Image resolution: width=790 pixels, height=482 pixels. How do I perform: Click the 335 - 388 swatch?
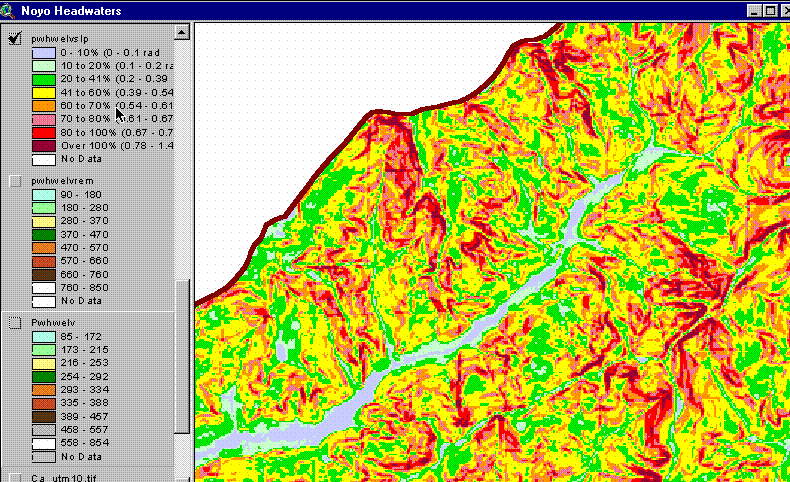[44, 403]
